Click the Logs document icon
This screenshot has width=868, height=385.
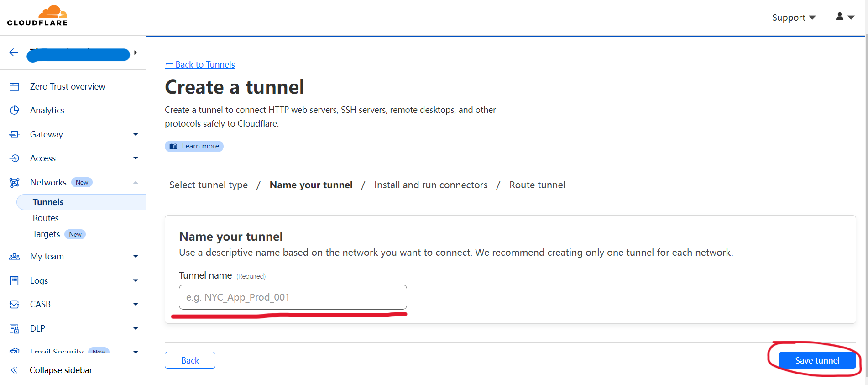(x=15, y=280)
